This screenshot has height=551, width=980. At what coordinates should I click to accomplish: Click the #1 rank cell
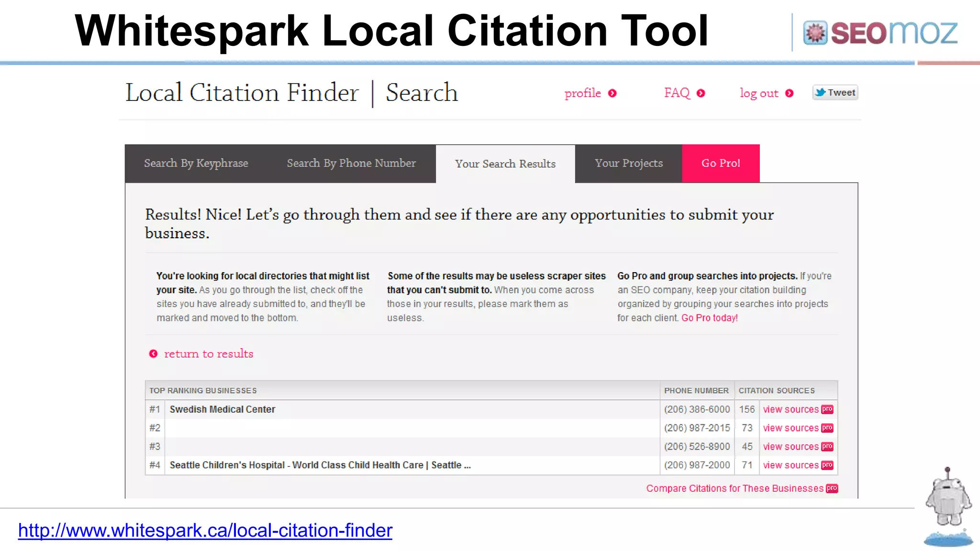pos(155,409)
